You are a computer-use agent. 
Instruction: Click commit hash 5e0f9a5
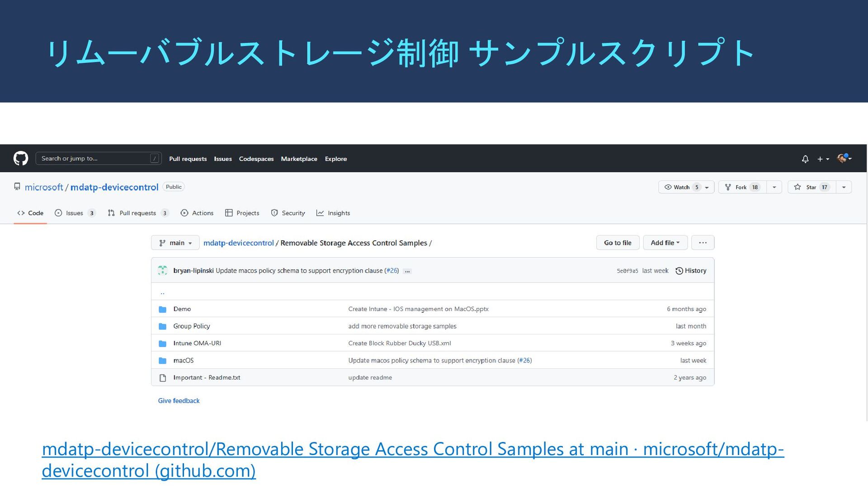click(x=627, y=271)
